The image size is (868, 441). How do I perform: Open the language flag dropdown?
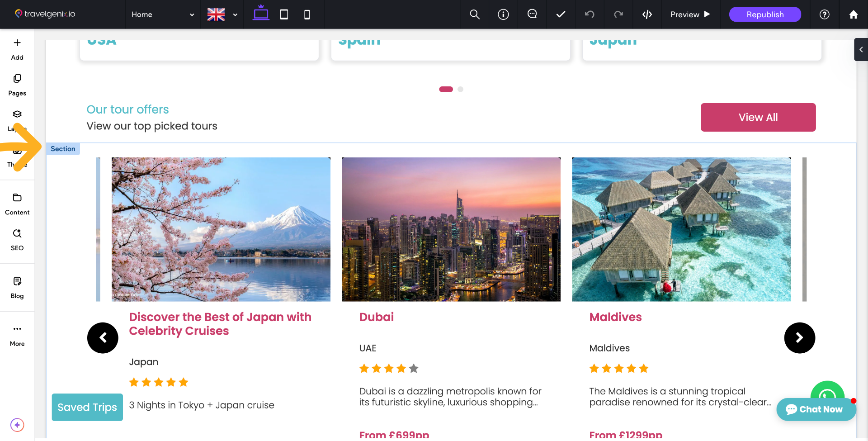click(222, 14)
